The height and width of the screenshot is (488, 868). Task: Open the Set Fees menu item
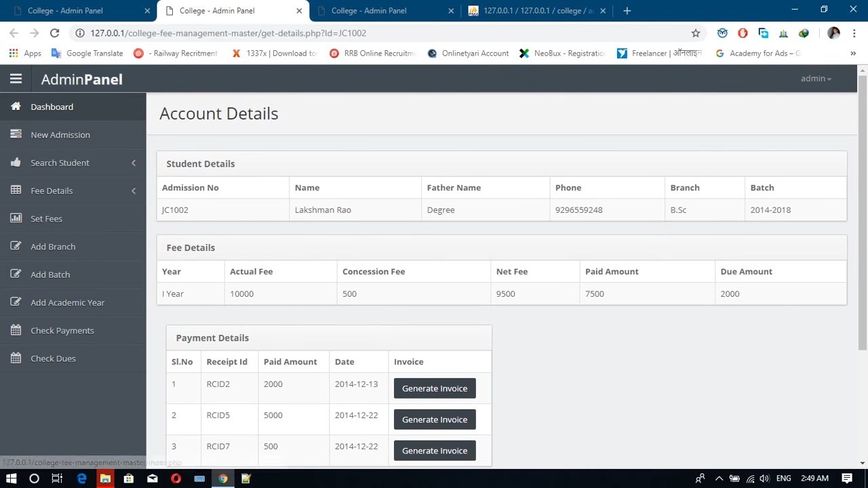point(73,218)
